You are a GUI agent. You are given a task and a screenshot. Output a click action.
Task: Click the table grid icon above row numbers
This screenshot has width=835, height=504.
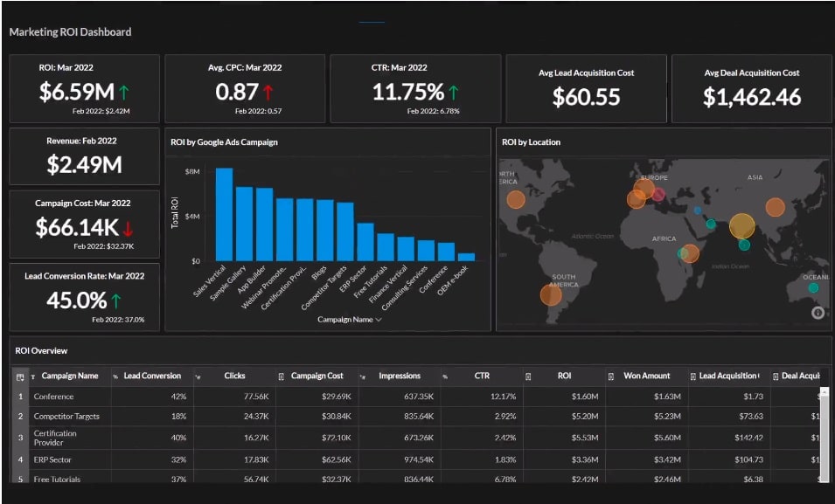[20, 376]
